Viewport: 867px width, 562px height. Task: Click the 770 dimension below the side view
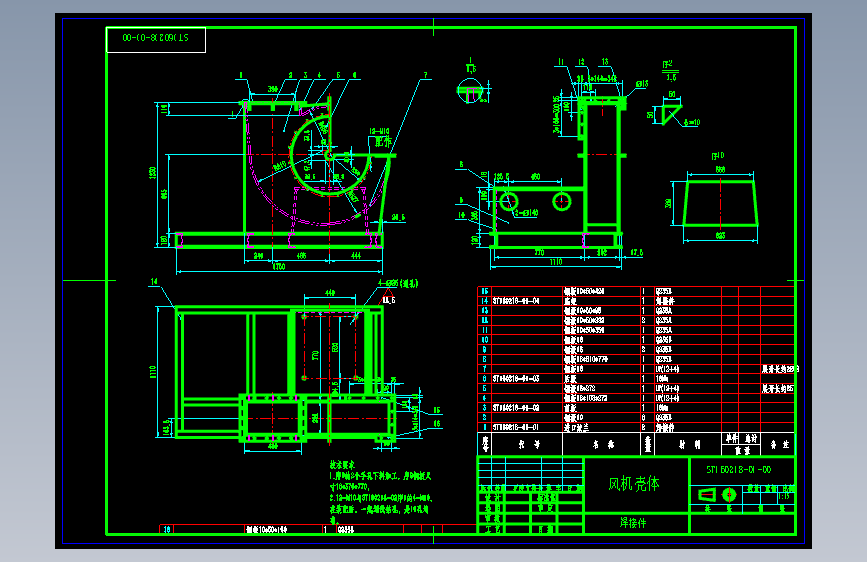point(539,252)
